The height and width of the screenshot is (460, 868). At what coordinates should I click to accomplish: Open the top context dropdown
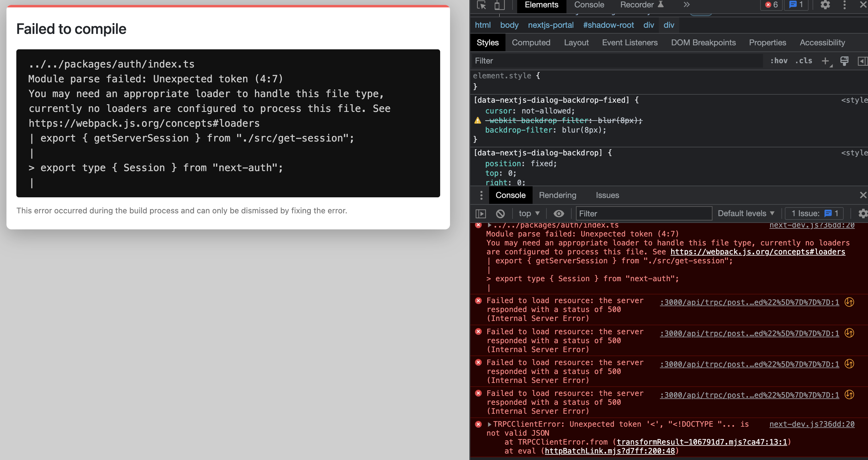[529, 213]
